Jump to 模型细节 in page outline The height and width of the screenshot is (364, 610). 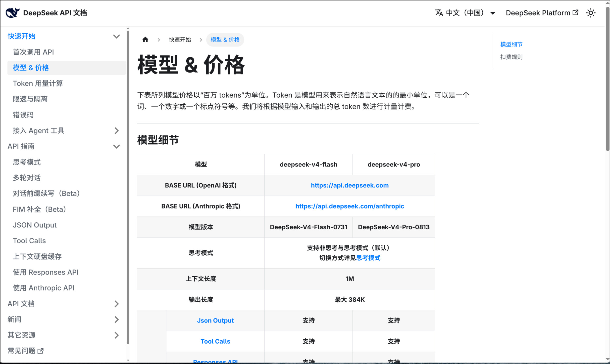[511, 44]
